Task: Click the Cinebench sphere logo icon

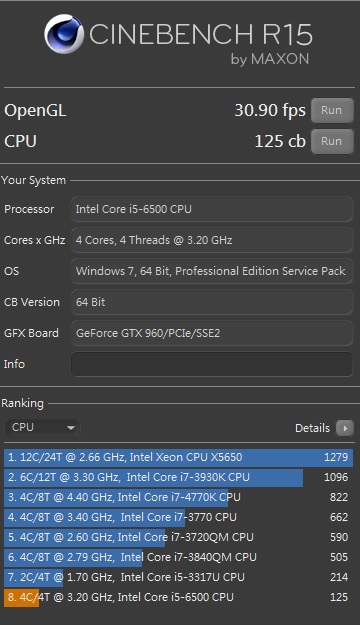Action: pyautogui.click(x=64, y=34)
